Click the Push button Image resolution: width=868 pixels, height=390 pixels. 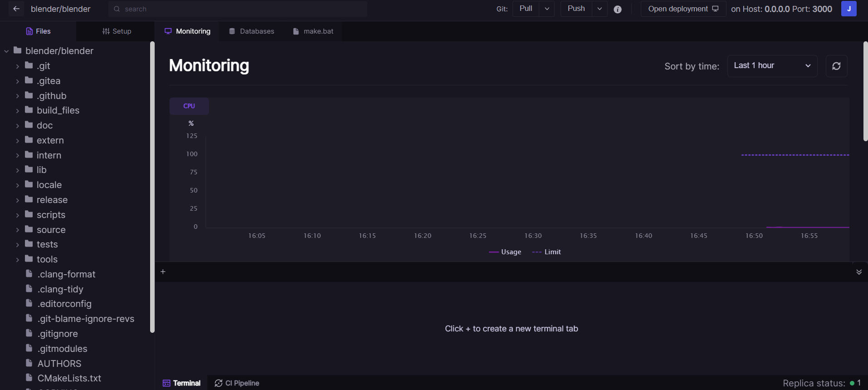(576, 9)
